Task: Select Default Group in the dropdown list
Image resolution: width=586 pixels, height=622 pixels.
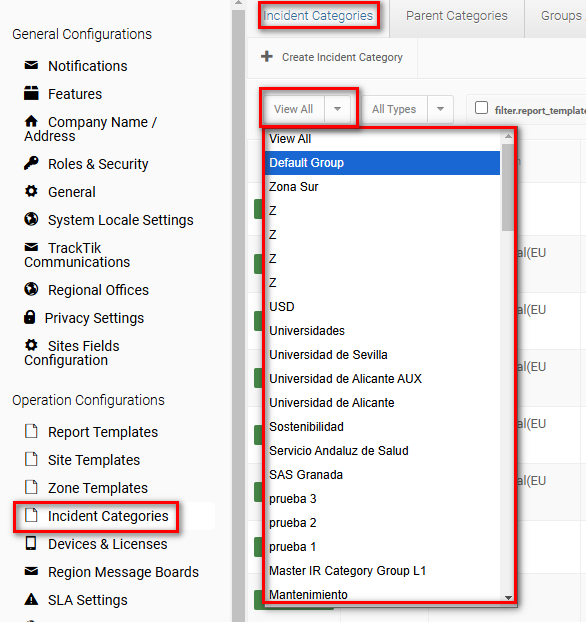Action: (x=383, y=163)
